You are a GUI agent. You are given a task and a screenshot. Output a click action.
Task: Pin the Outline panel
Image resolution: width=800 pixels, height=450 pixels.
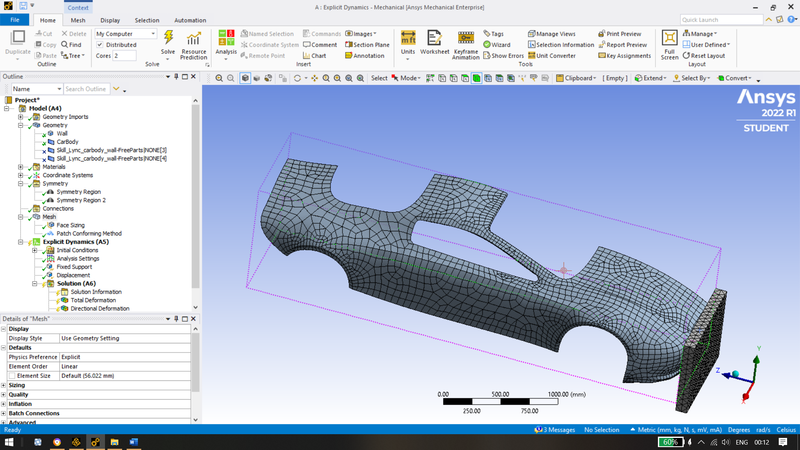tap(176, 77)
